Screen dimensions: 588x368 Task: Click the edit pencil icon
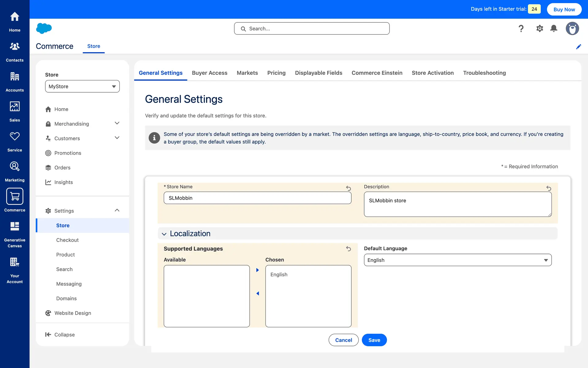pos(579,47)
